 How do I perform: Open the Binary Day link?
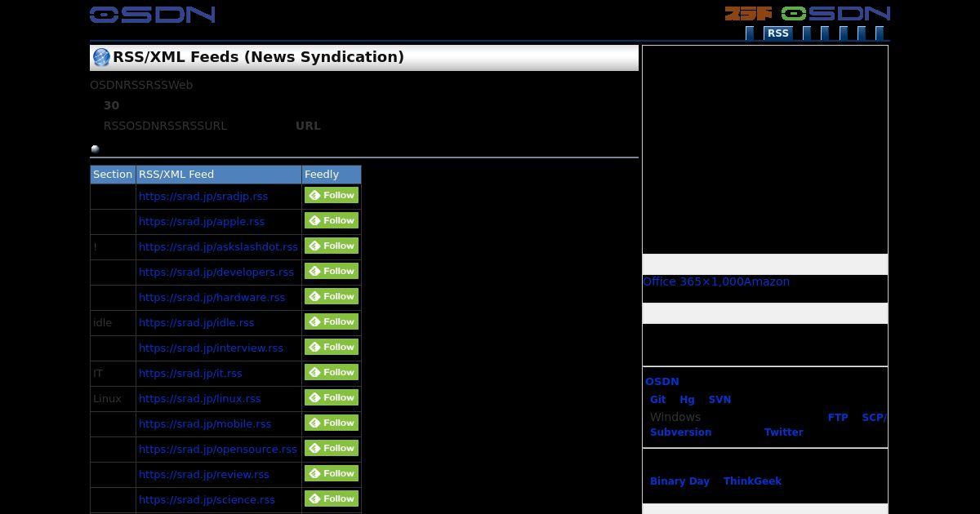pyautogui.click(x=679, y=481)
